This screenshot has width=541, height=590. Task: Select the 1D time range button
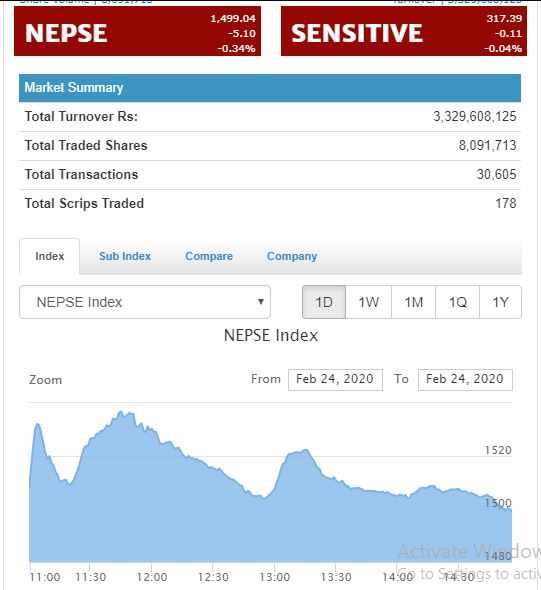(324, 302)
